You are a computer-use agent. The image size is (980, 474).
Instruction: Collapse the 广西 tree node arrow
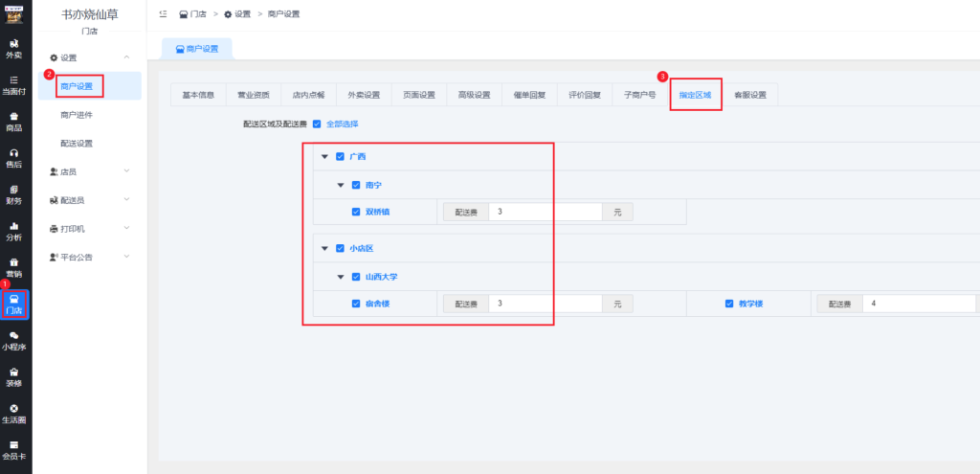point(324,156)
